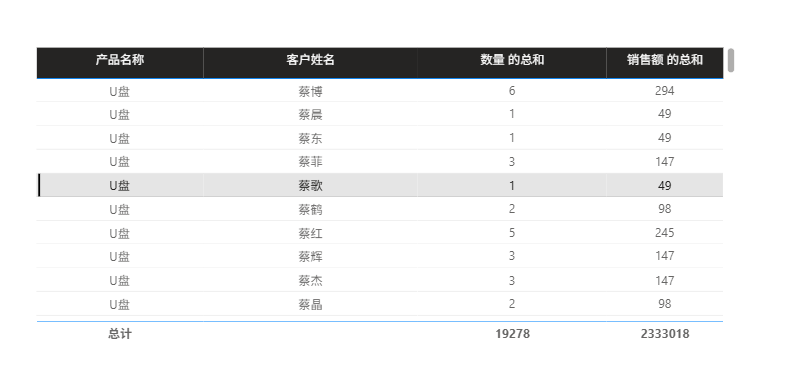Select the customer name cell 蔡菲

pos(310,162)
